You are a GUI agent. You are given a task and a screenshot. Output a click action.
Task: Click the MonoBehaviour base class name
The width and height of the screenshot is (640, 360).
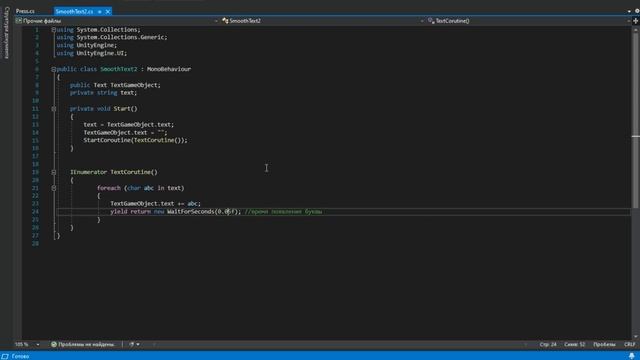pyautogui.click(x=169, y=69)
